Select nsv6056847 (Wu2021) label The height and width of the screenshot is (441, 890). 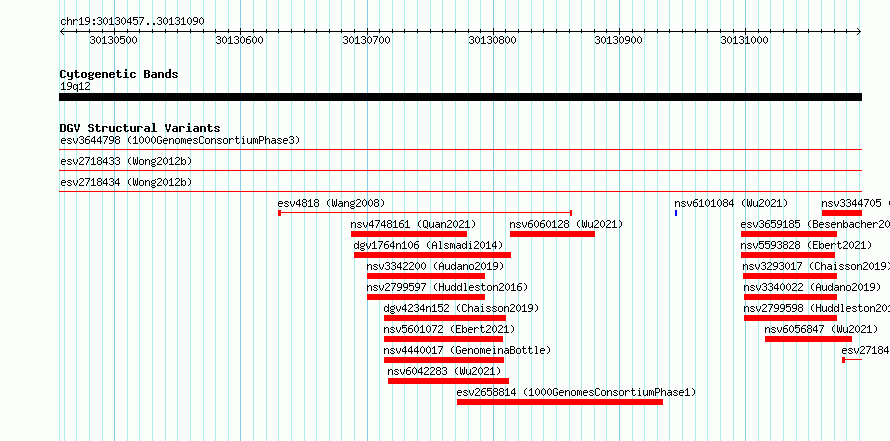(821, 329)
